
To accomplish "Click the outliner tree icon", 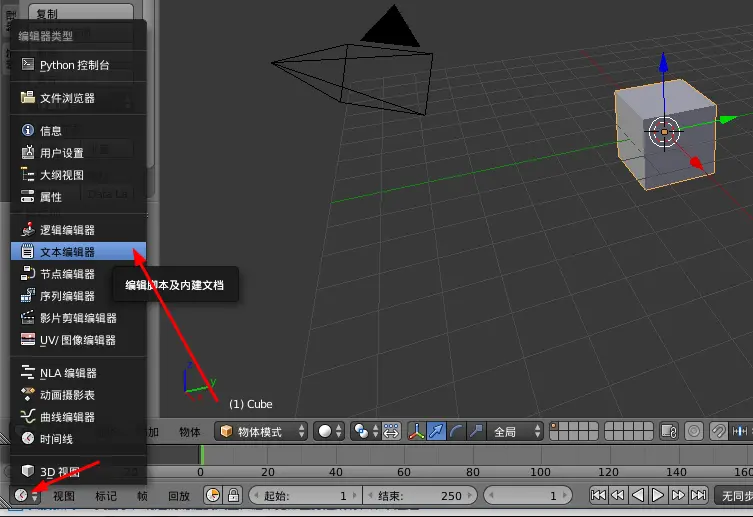I will (28, 174).
